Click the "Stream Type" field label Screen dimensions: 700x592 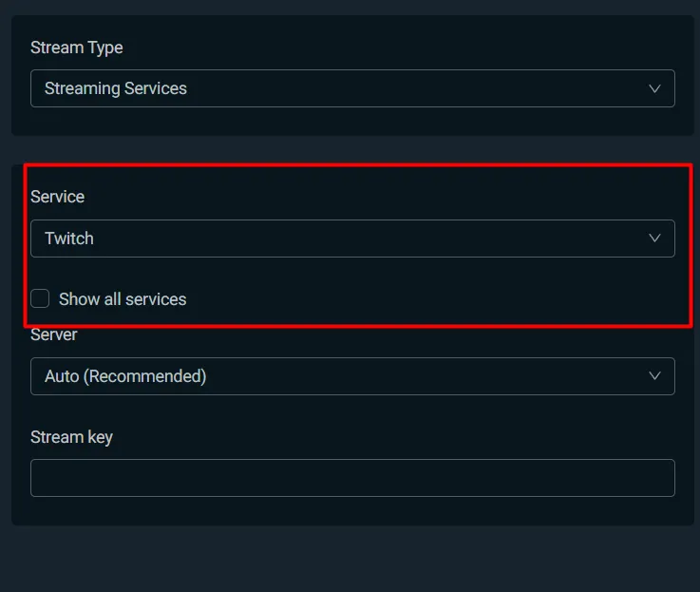pyautogui.click(x=77, y=48)
